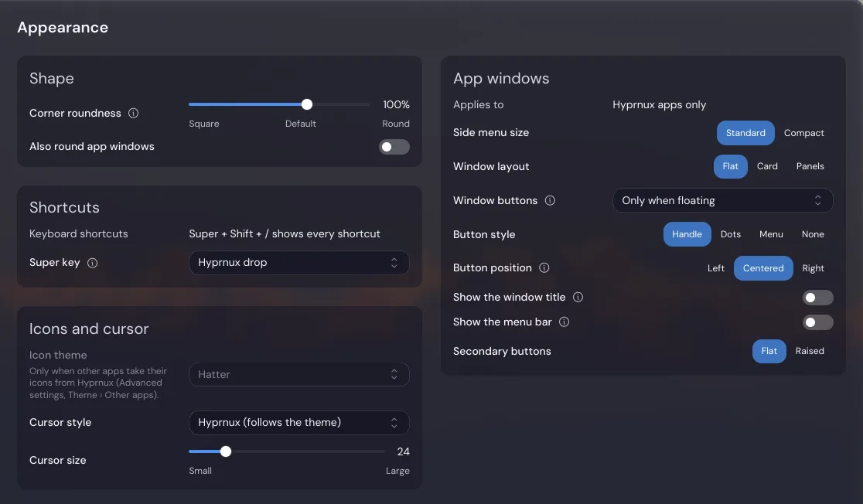Click the cursor size value 24
The height and width of the screenshot is (504, 863).
click(x=404, y=451)
